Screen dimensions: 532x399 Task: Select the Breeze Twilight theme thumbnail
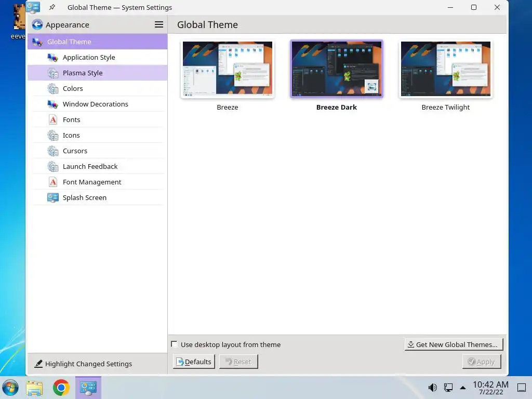(x=445, y=69)
